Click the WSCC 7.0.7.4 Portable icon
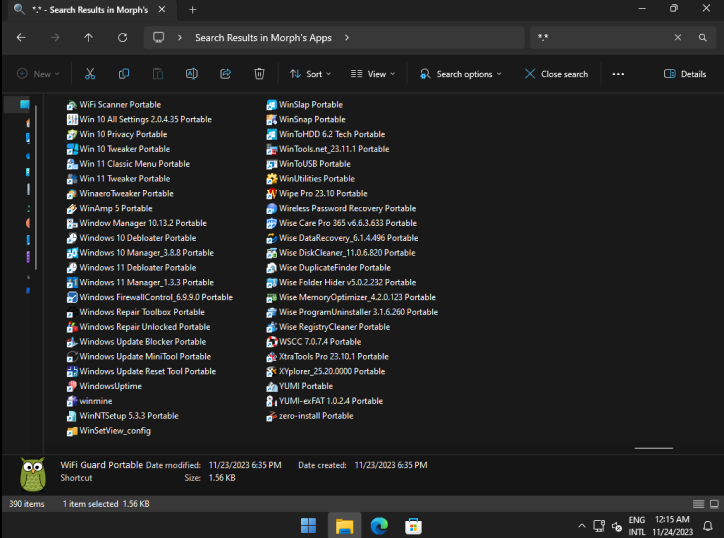724x538 pixels. [x=272, y=342]
